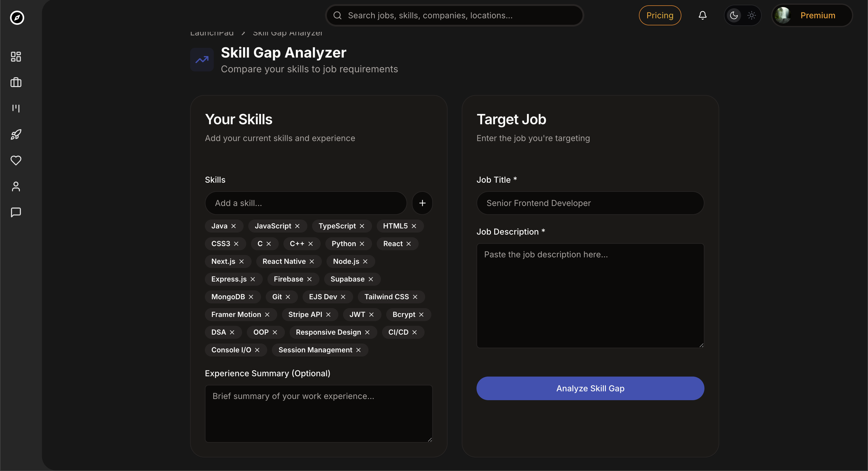Image resolution: width=868 pixels, height=471 pixels.
Task: Click the plus button to add skill
Action: (x=422, y=203)
